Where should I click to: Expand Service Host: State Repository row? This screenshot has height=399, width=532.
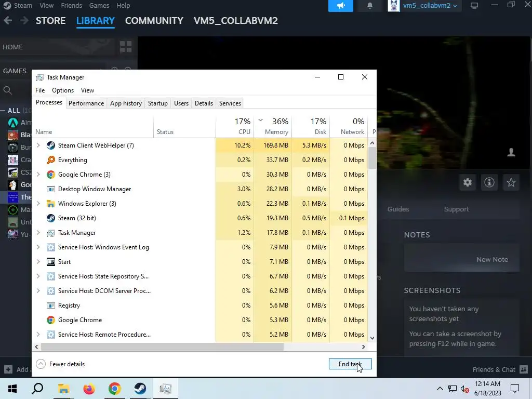[x=38, y=276]
